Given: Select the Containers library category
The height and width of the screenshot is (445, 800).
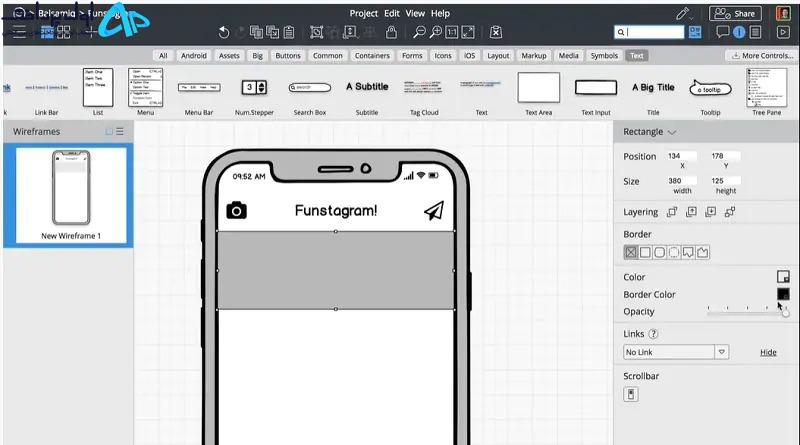Looking at the screenshot, I should click(372, 56).
